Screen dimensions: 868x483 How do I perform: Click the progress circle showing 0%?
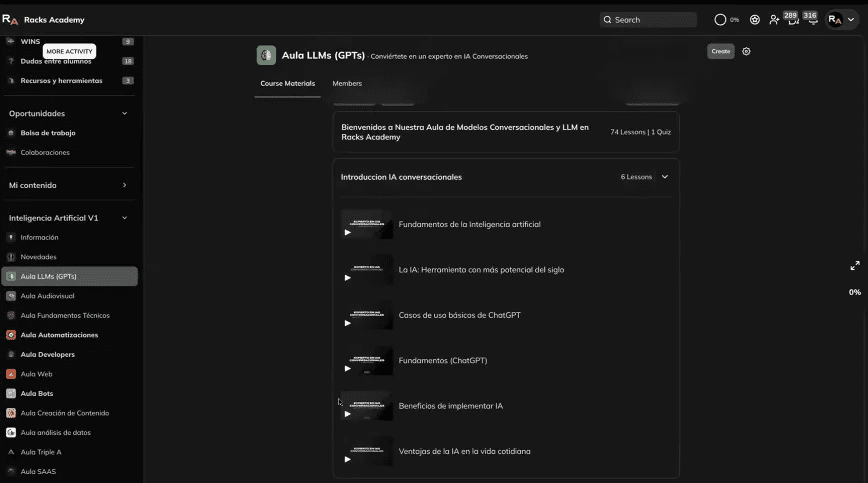720,20
